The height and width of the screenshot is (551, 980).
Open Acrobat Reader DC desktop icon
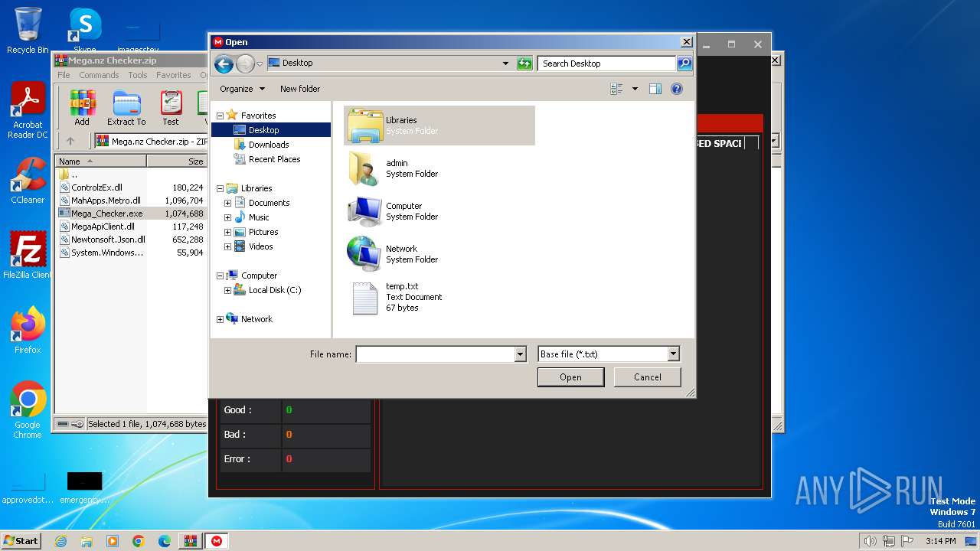pyautogui.click(x=28, y=111)
